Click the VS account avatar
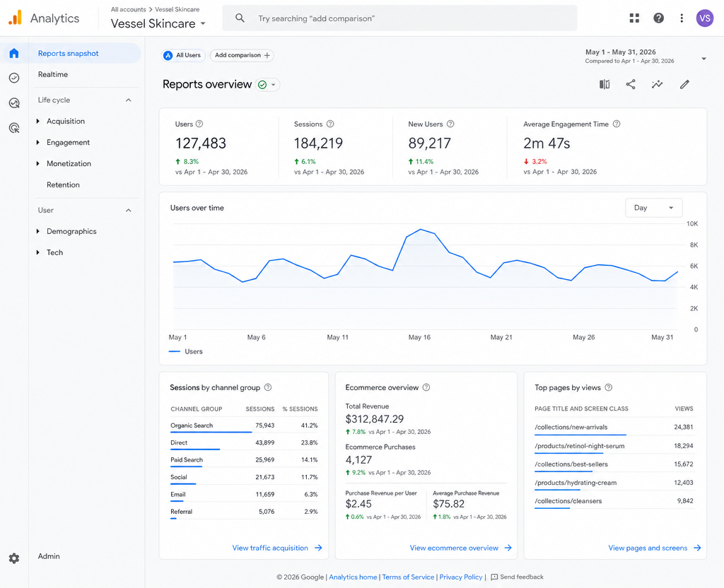The width and height of the screenshot is (724, 588). 705,18
